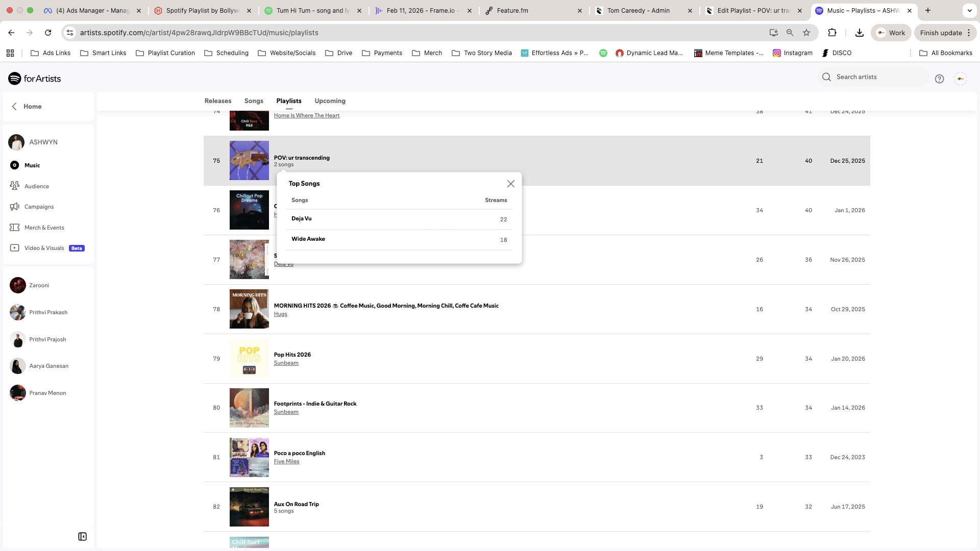
Task: Open Campaigns megaphone icon
Action: (x=15, y=207)
